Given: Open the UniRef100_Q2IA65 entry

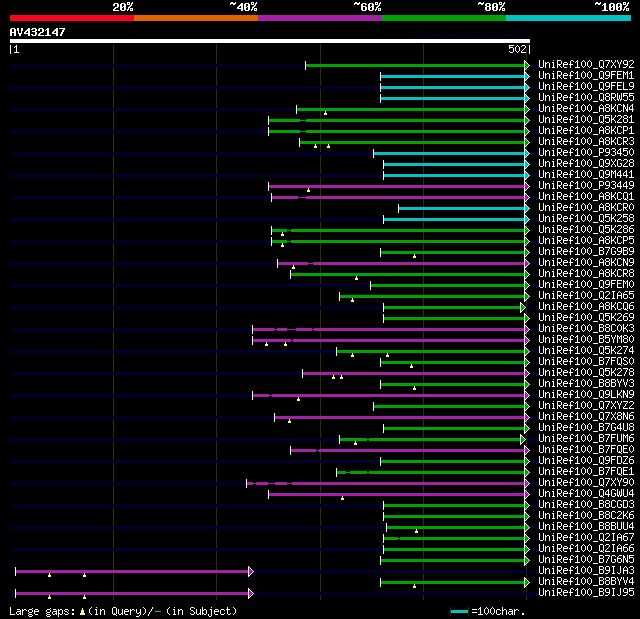Looking at the screenshot, I should 586,296.
